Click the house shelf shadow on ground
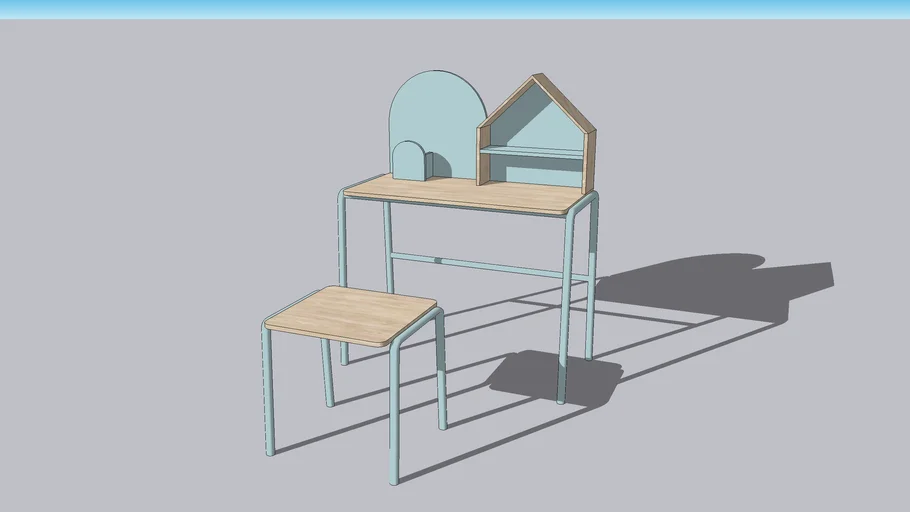The image size is (910, 512). coord(720,285)
